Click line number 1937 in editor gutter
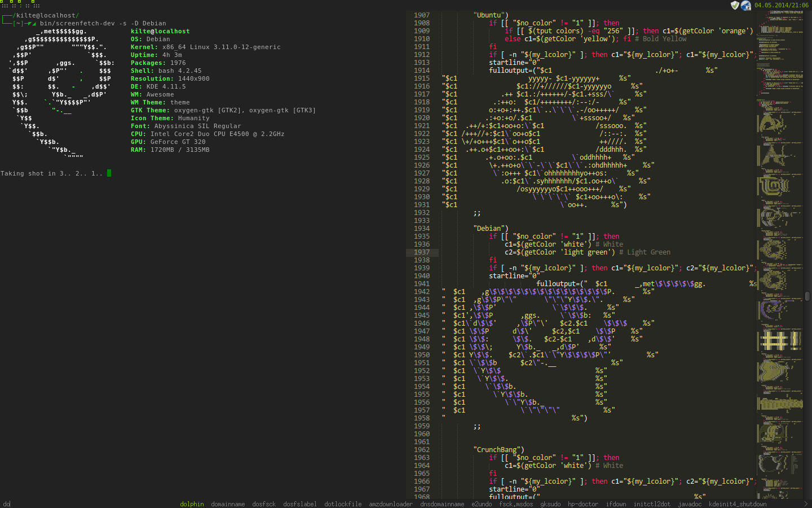 click(421, 252)
